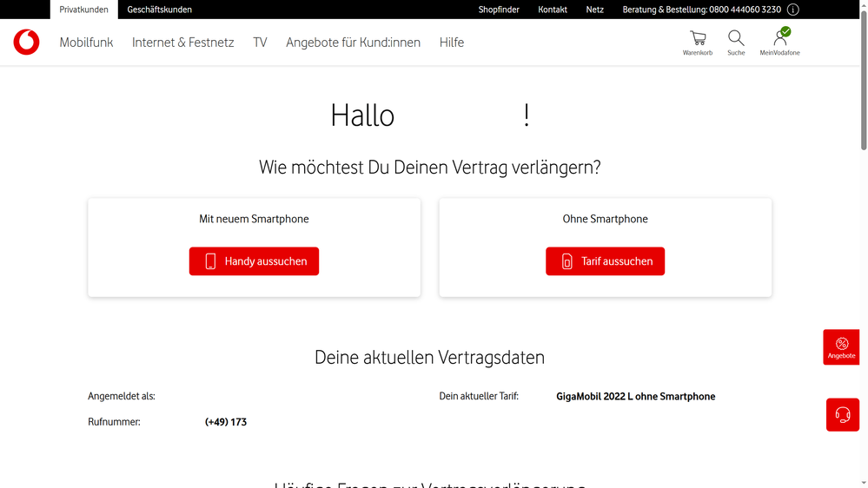Click the Vodafone logo

coord(27,42)
